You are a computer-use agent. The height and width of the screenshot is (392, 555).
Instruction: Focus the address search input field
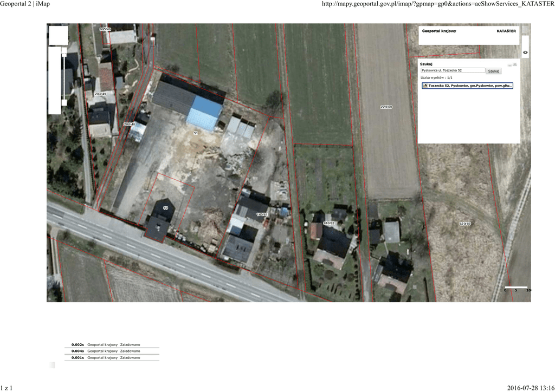(453, 70)
